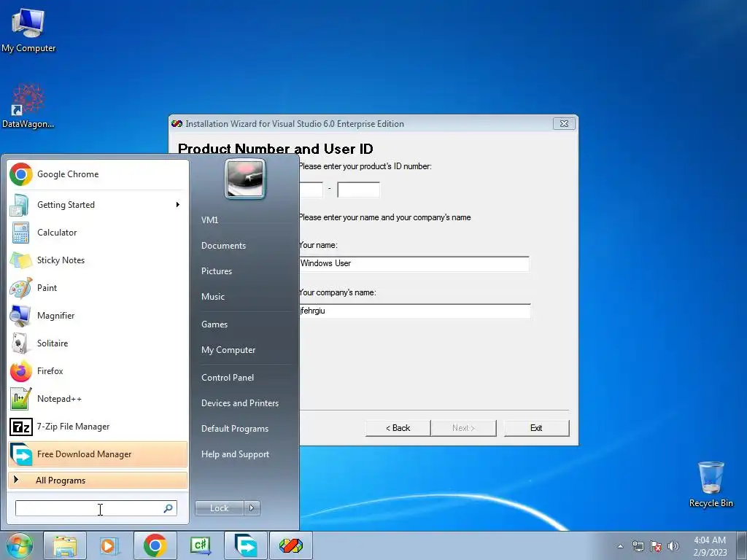
Task: Click Exit in the installation wizard
Action: coord(536,428)
